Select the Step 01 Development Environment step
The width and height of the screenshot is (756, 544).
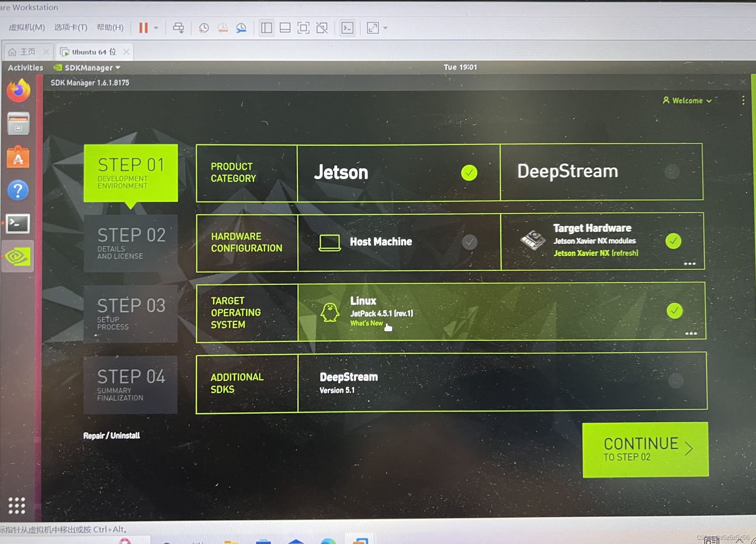(131, 173)
